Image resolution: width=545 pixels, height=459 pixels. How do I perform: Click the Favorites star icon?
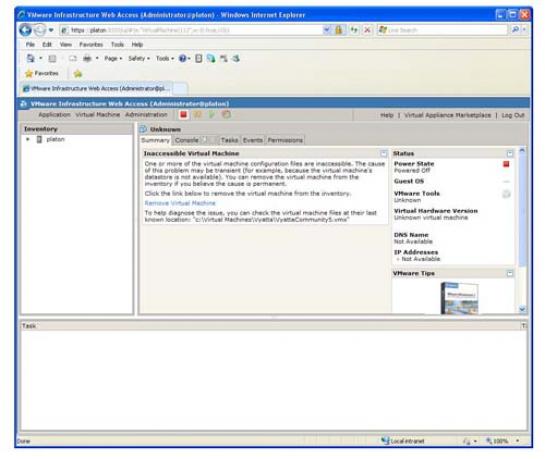coord(29,74)
